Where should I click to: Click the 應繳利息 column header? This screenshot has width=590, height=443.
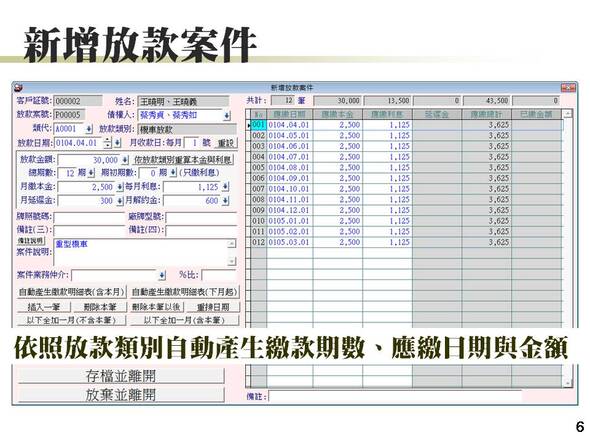pos(387,114)
